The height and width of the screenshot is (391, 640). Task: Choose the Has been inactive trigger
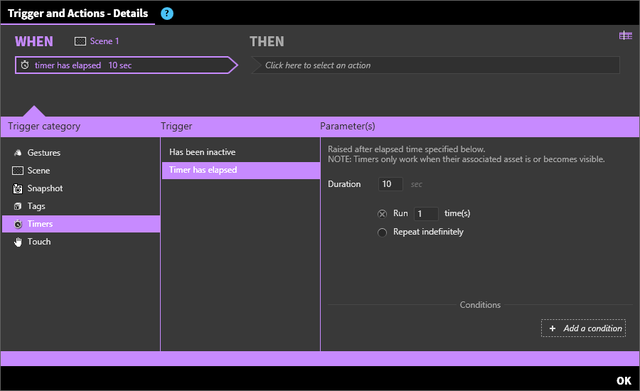coord(241,152)
